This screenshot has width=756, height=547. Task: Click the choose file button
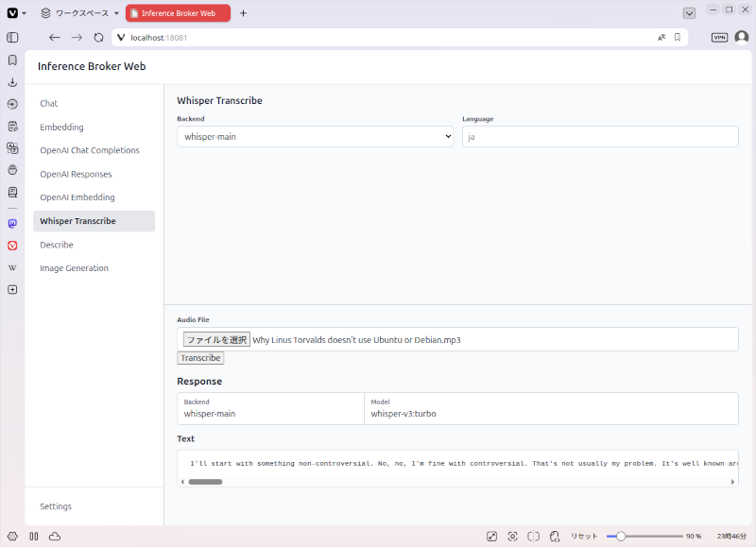point(216,340)
